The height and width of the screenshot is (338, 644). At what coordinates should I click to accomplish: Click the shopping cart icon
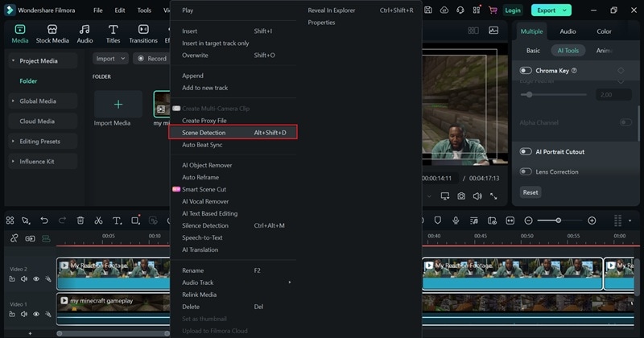(x=493, y=10)
